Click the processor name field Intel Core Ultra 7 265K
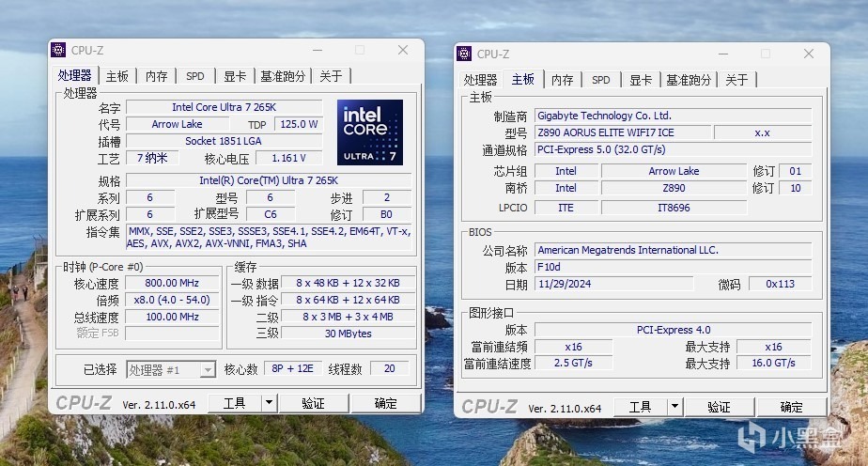 [225, 107]
